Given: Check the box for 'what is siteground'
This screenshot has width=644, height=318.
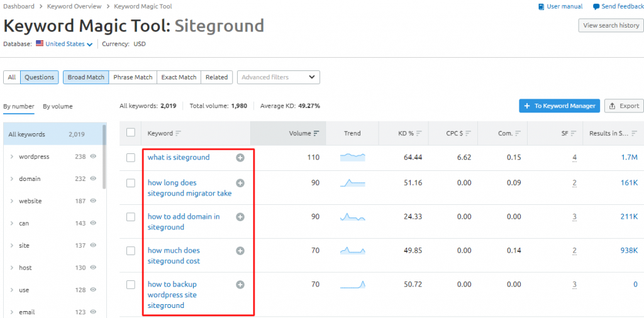Looking at the screenshot, I should coord(131,158).
